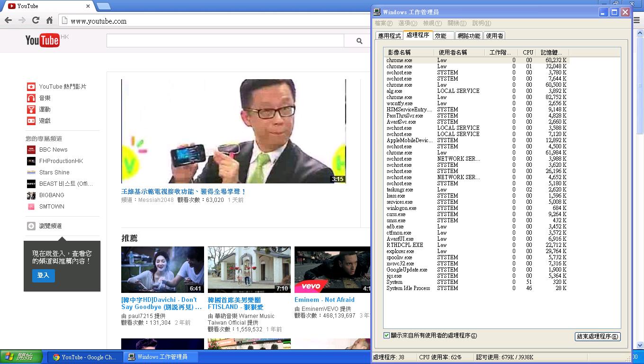Reload the YouTube page
The height and width of the screenshot is (364, 644).
pyautogui.click(x=36, y=20)
